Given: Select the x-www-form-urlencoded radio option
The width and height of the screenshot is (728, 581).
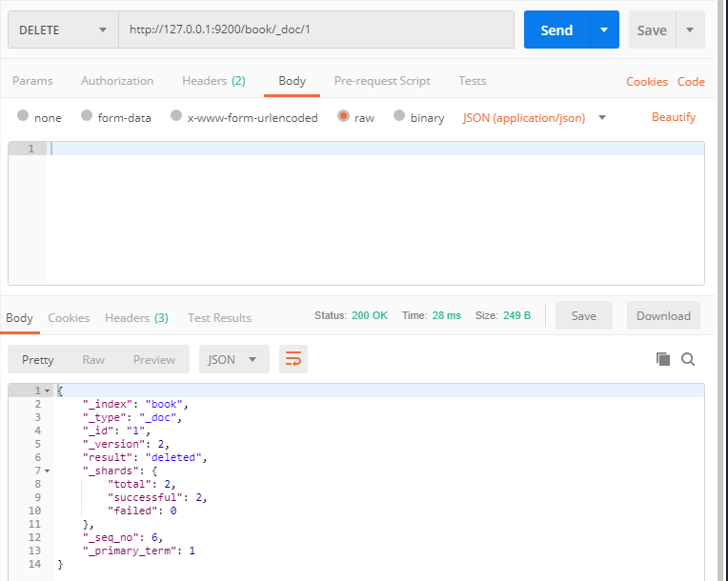Looking at the screenshot, I should coord(176,115).
